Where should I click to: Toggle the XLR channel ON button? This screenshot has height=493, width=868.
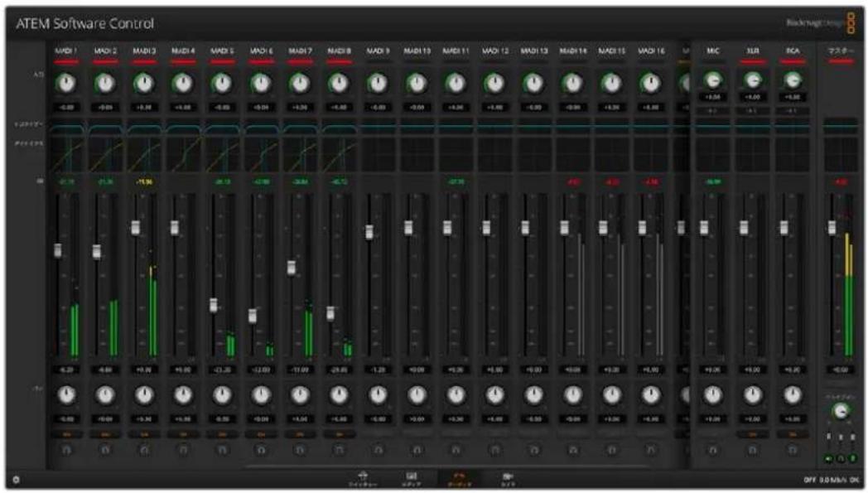753,435
